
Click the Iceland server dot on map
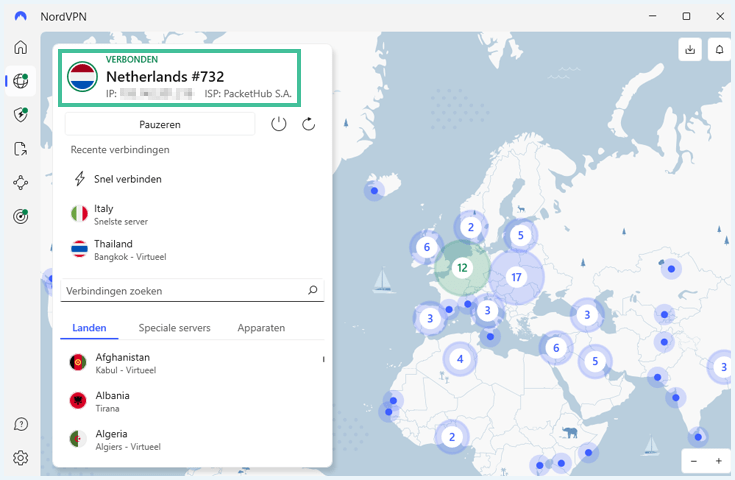tap(374, 191)
